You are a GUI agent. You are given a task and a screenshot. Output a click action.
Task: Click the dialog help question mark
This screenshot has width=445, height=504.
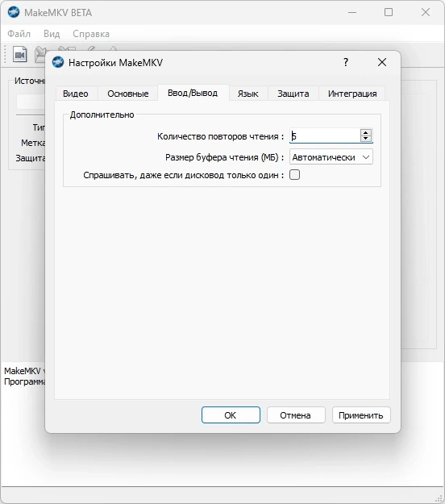[346, 62]
